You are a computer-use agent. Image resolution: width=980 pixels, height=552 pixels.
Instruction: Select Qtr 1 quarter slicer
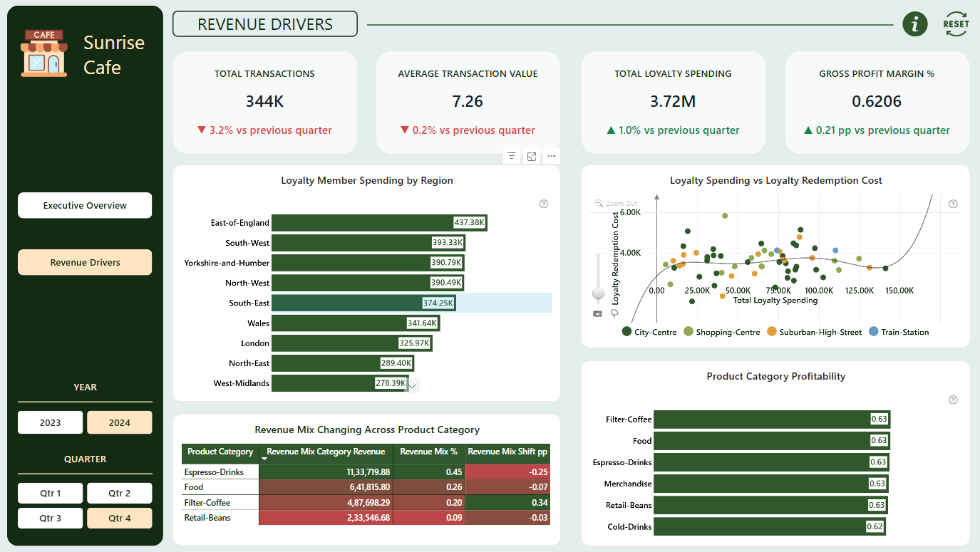pyautogui.click(x=50, y=493)
